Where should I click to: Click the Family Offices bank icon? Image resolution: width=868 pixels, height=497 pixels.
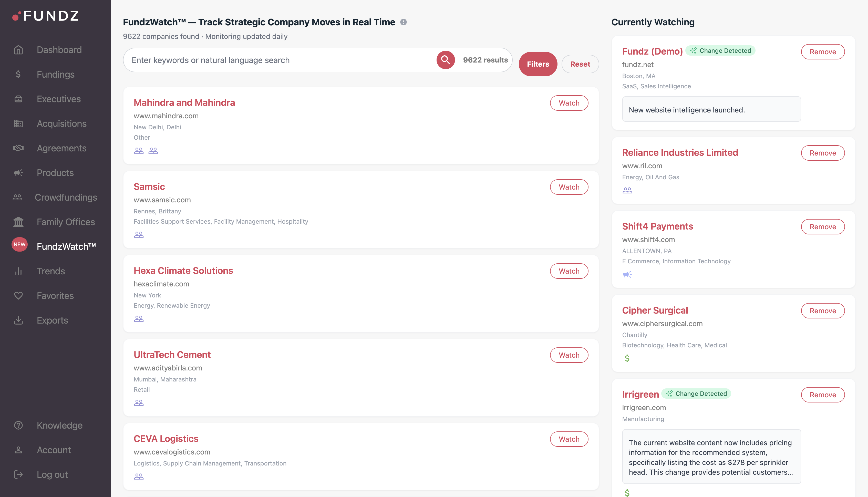tap(18, 222)
